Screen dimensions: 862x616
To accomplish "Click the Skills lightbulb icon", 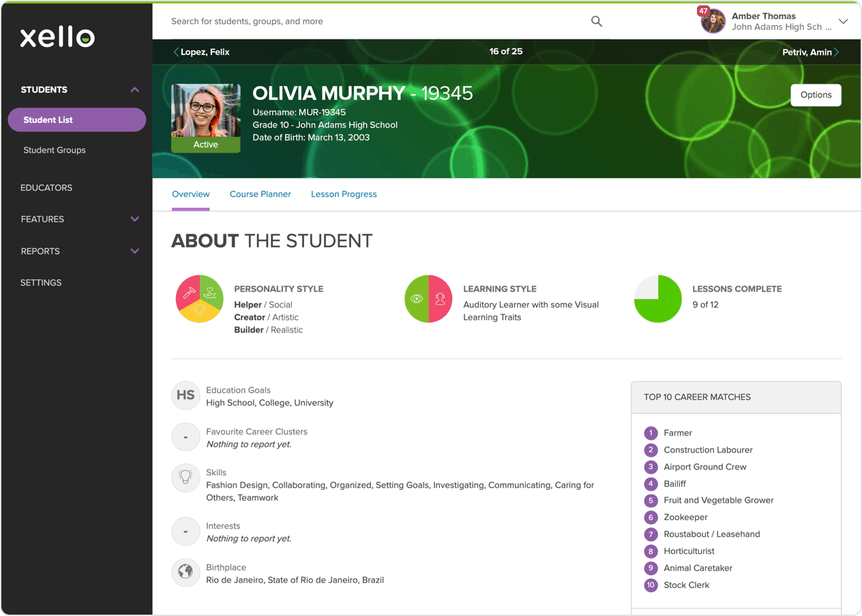I will pos(185,479).
